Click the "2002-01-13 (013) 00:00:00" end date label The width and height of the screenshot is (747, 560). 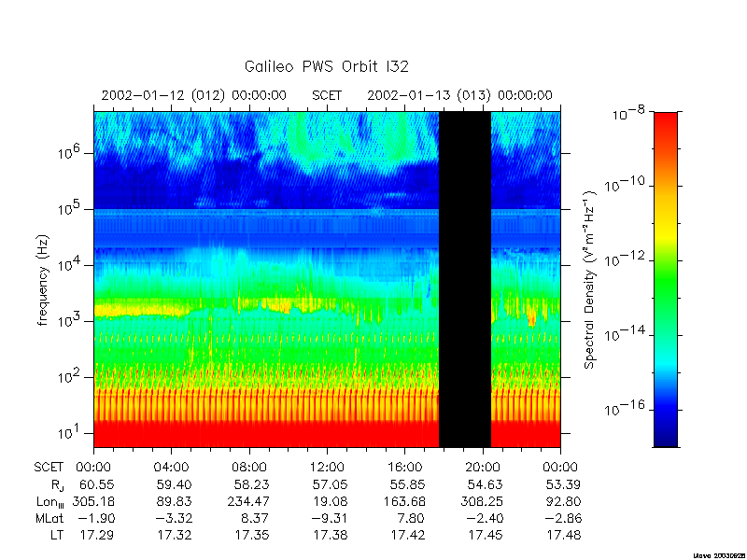coord(459,95)
